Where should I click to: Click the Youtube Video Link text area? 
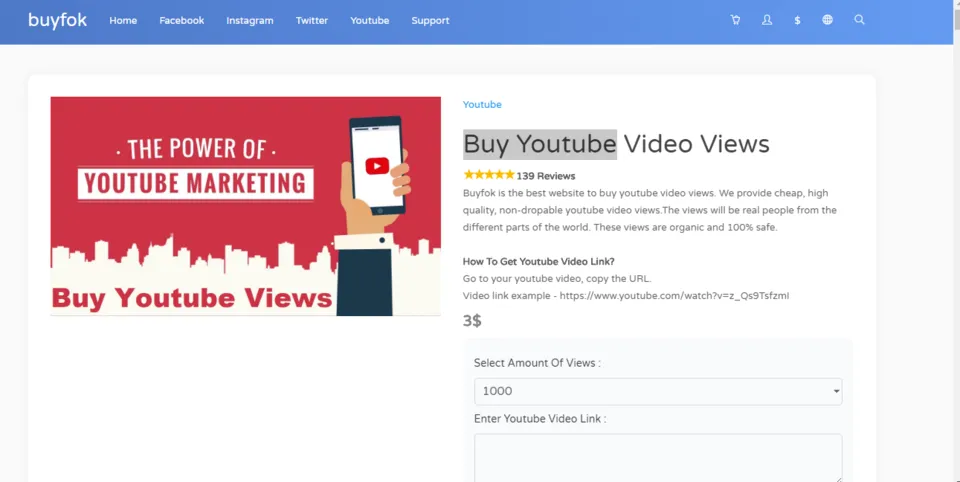[x=658, y=458]
